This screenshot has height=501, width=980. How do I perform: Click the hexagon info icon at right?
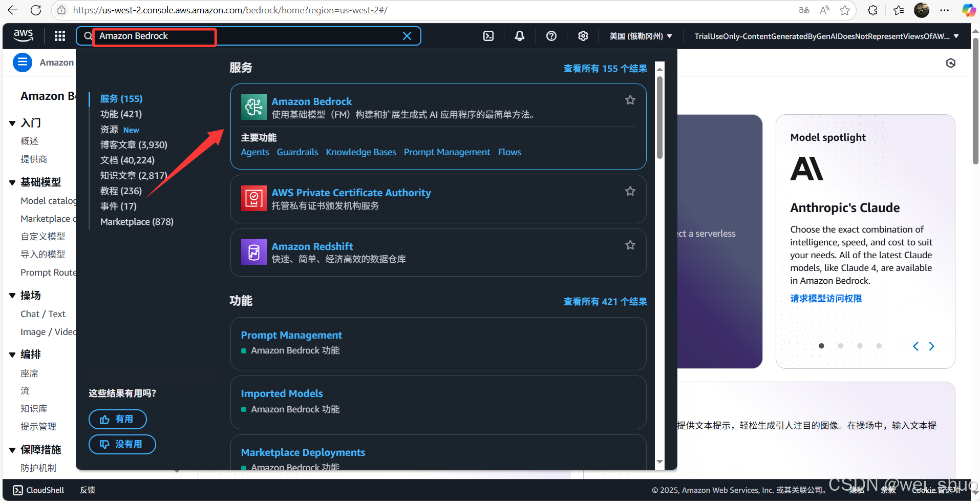click(951, 63)
